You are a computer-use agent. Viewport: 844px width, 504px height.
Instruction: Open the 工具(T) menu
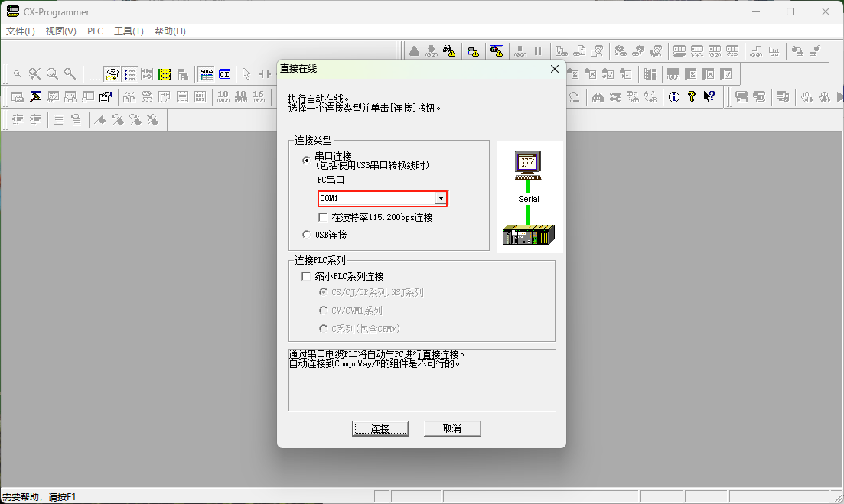tap(129, 31)
